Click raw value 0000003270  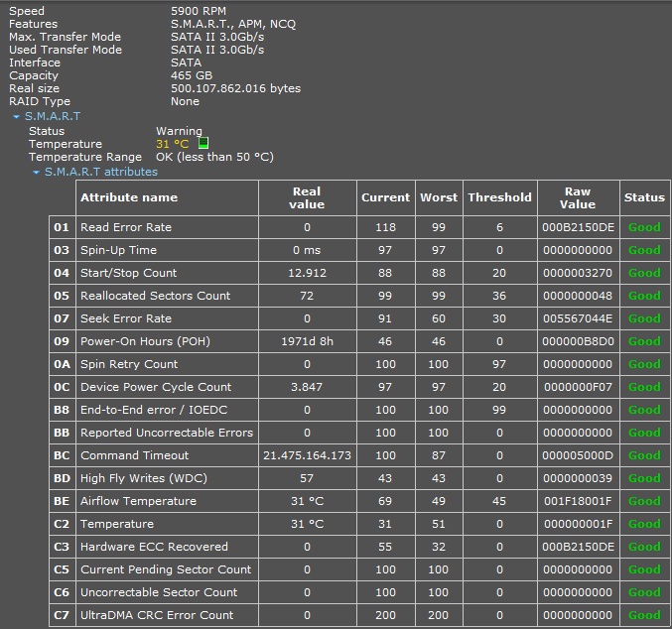click(x=578, y=273)
